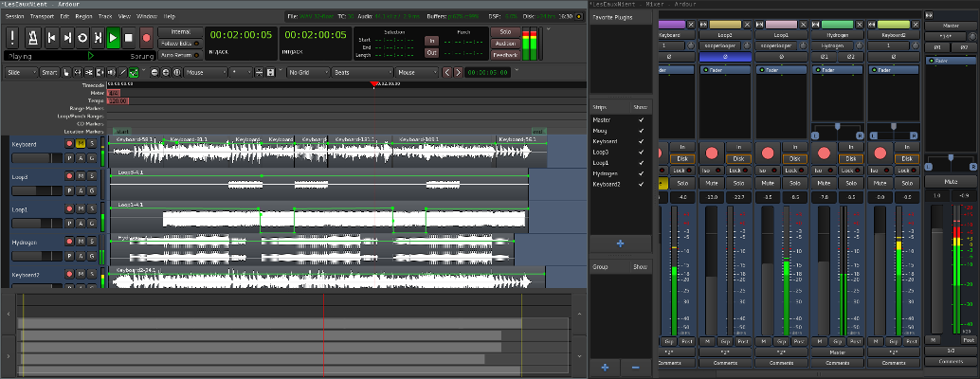Click the punch Out button
Image resolution: width=980 pixels, height=379 pixels.
431,53
